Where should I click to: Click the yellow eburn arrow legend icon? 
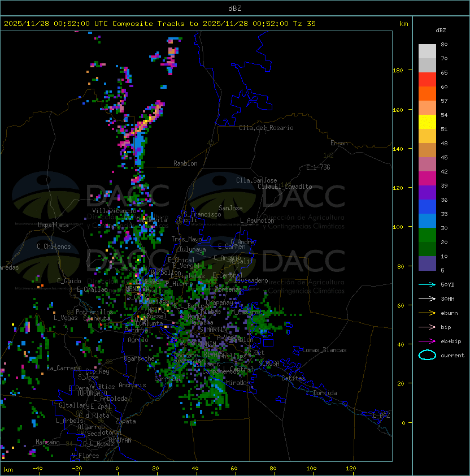coord(427,313)
